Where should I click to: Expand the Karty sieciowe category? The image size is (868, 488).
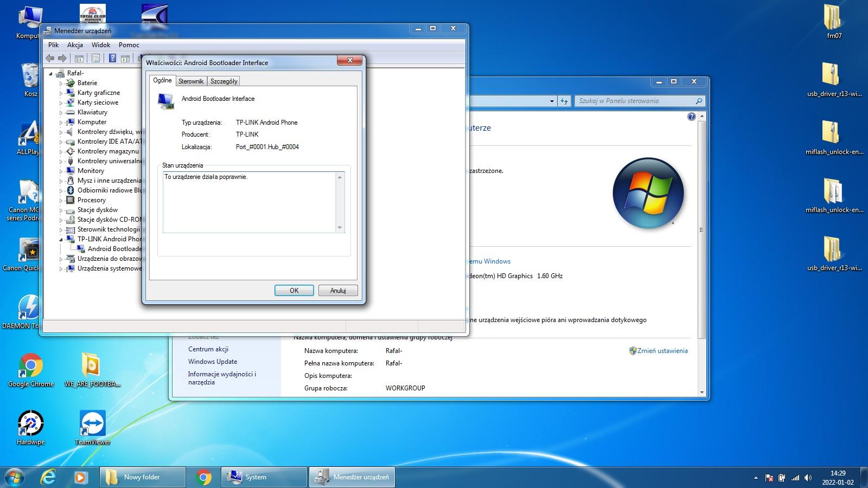pyautogui.click(x=61, y=103)
